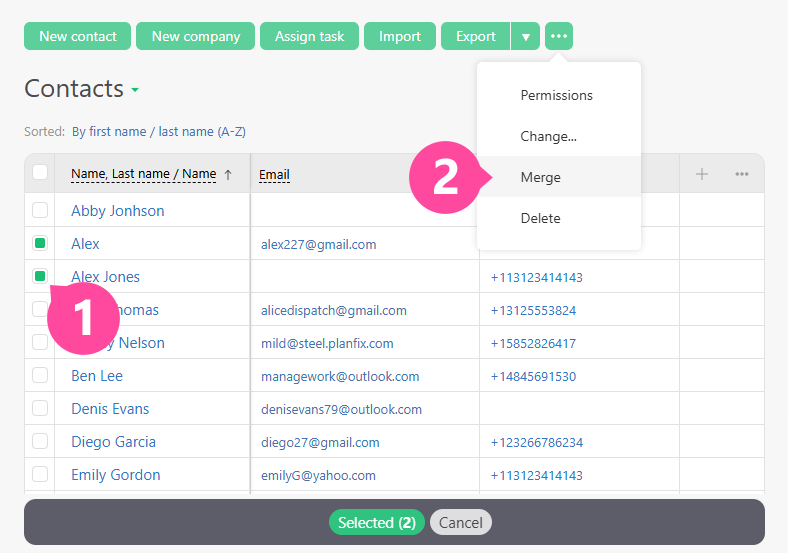This screenshot has height=553, width=788.
Task: Toggle the select-all checkbox in table header
Action: pos(40,172)
